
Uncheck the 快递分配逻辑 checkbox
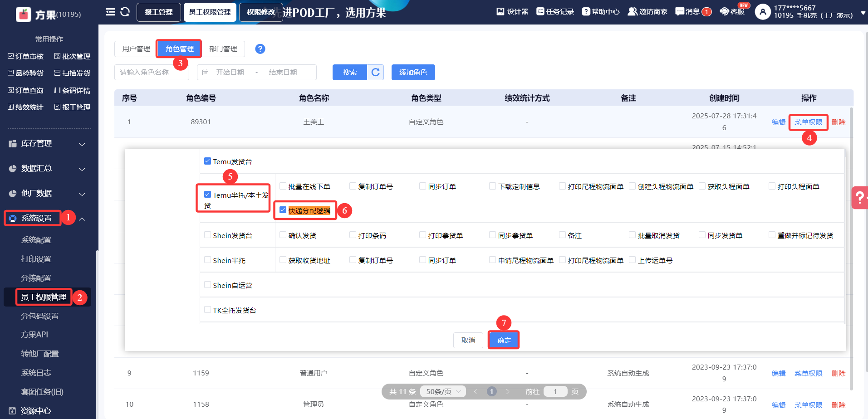(283, 210)
